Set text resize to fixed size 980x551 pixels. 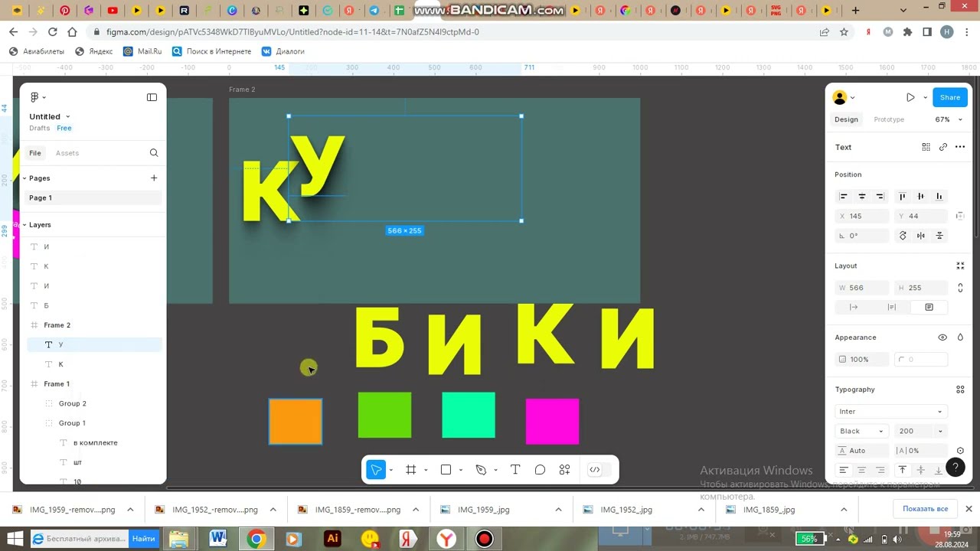(929, 307)
